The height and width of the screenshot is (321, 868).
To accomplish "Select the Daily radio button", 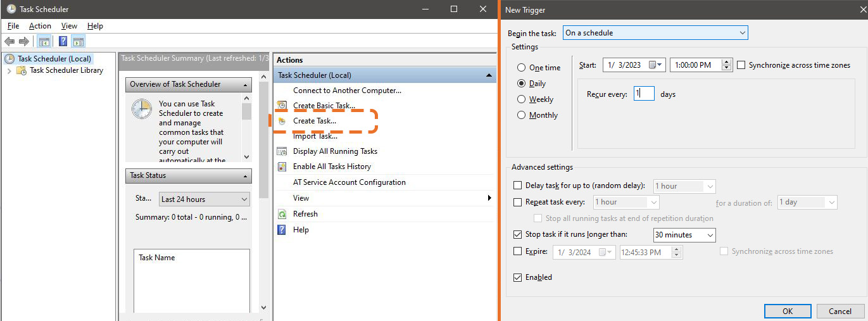I will (522, 84).
